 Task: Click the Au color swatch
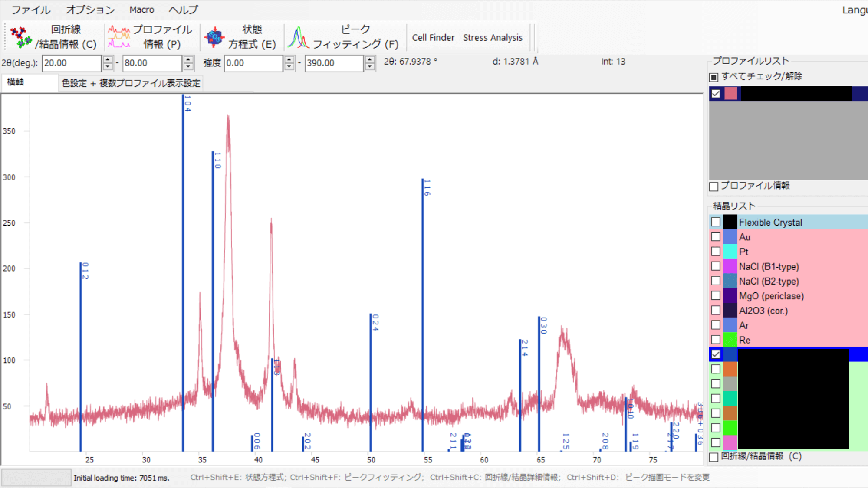point(730,237)
